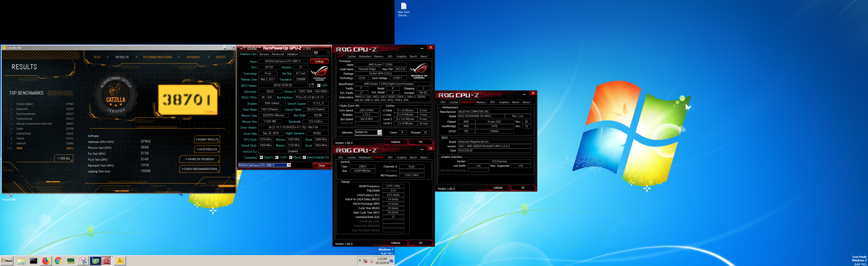Switch to the Validation tab in GPU-Z
The height and width of the screenshot is (266, 868).
coord(292,54)
